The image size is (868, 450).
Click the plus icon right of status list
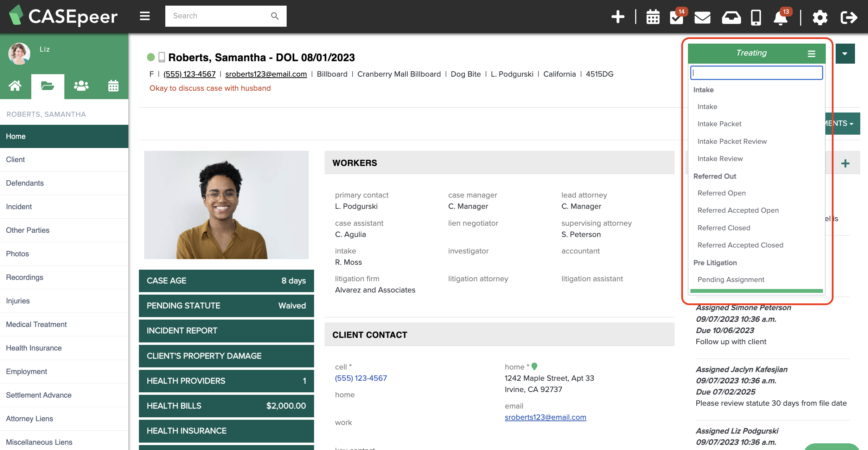[x=845, y=163]
